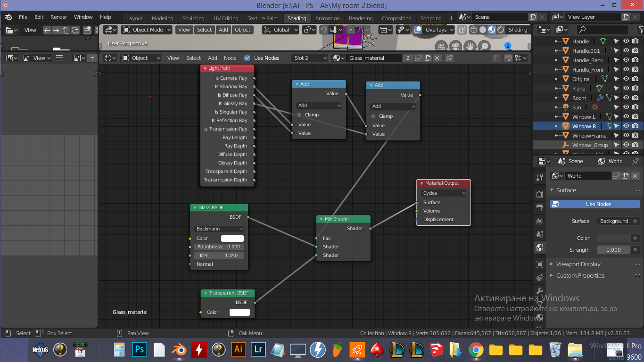This screenshot has height=362, width=644.
Task: Hide the Plane object in viewport
Action: tap(626, 89)
